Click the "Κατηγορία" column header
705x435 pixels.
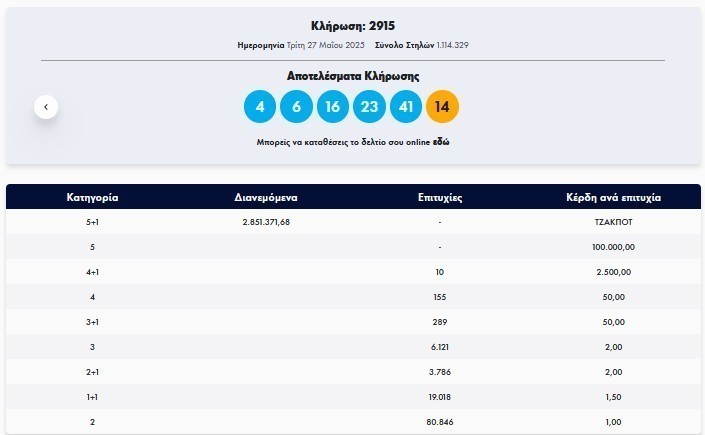[x=94, y=197]
